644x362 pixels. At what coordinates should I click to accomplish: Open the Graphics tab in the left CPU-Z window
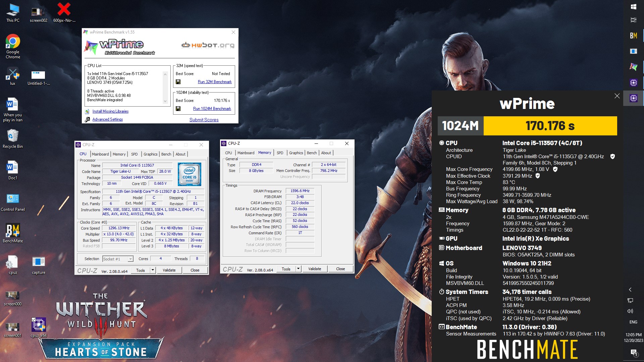pos(150,154)
